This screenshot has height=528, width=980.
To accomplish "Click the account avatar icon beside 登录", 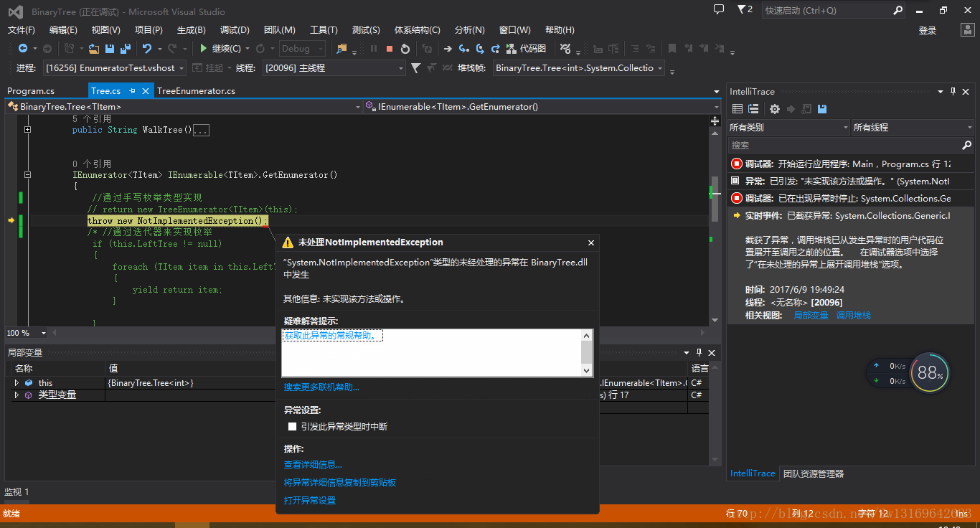I will (967, 30).
